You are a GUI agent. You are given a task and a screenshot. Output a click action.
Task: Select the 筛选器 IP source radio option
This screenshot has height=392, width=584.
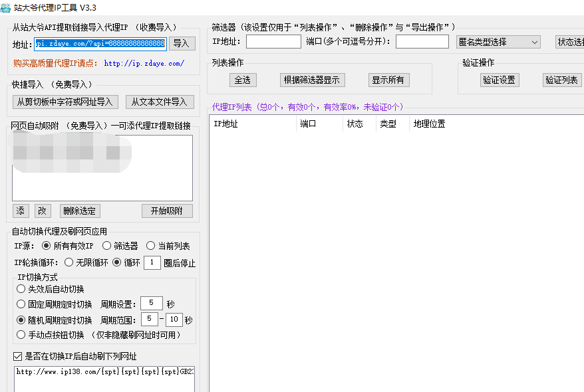(x=106, y=245)
